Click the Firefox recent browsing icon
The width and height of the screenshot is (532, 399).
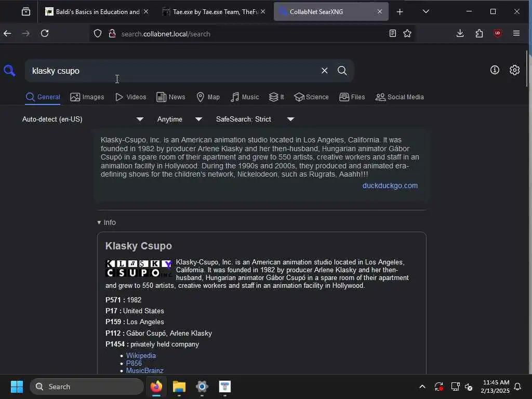point(26,11)
